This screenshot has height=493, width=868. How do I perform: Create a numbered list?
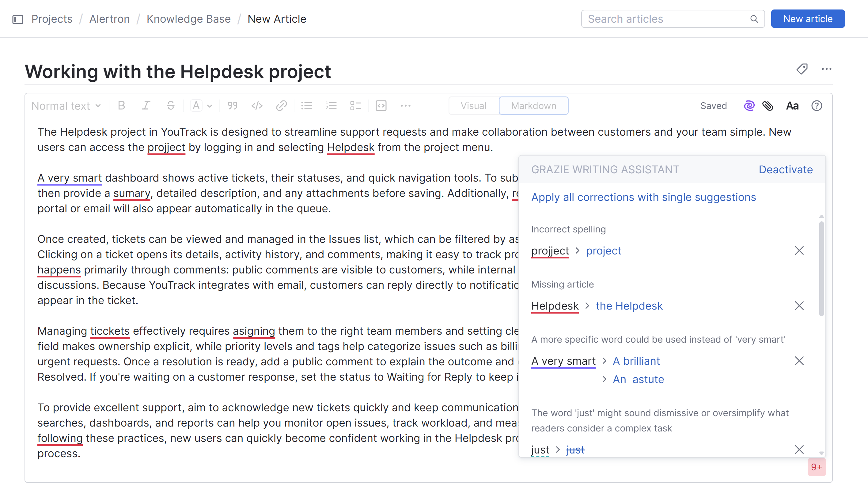(x=331, y=105)
